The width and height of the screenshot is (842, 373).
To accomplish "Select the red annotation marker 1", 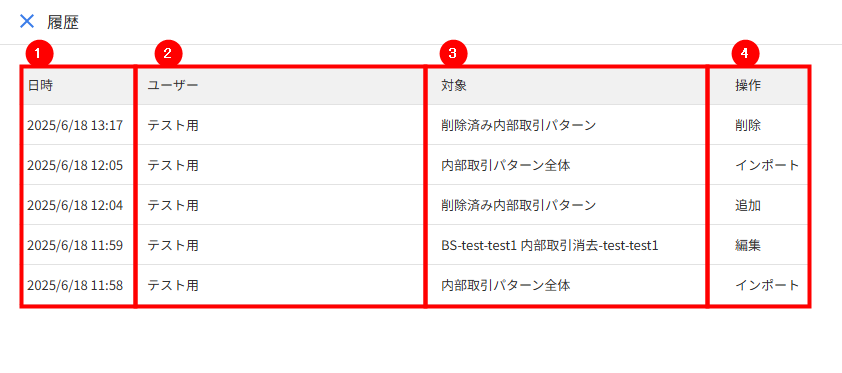I will pos(39,53).
